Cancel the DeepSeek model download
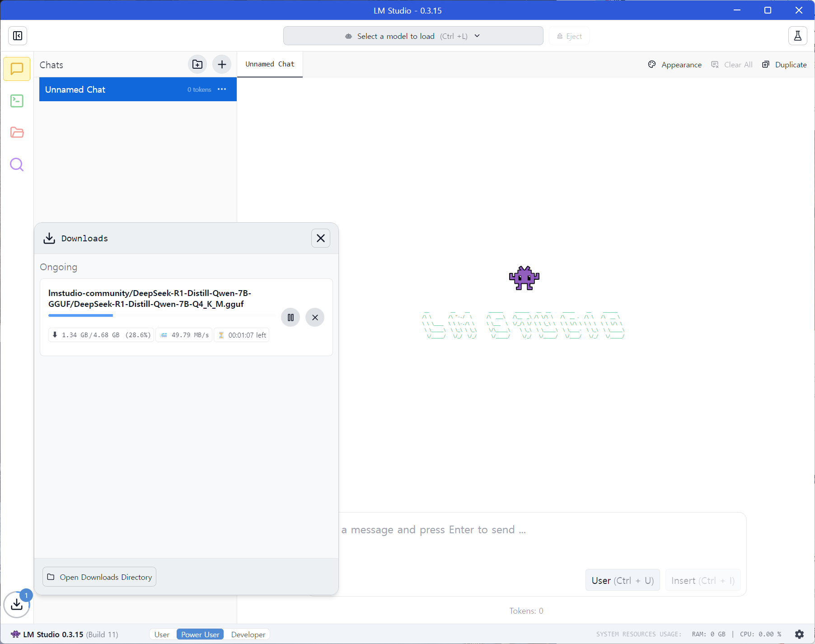 pyautogui.click(x=315, y=317)
